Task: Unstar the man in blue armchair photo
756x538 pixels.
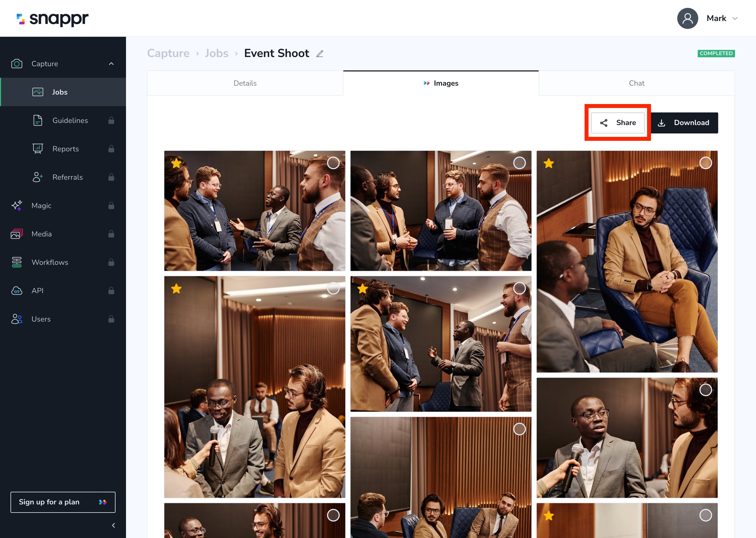Action: [549, 163]
